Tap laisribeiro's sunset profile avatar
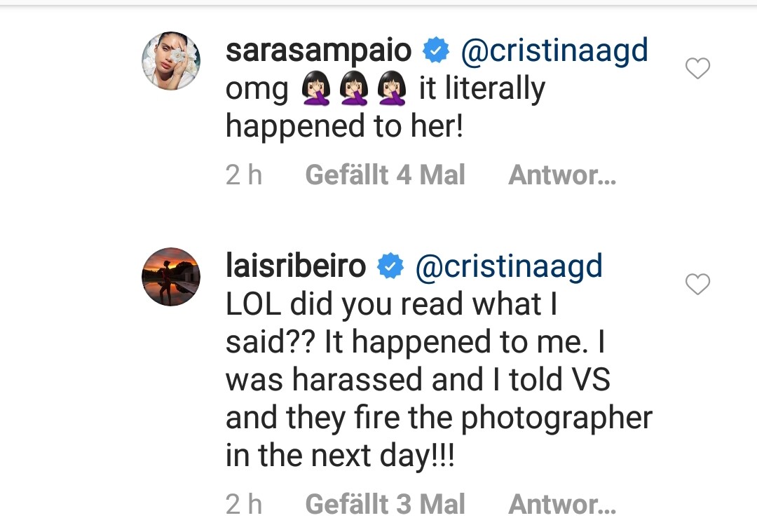 172,277
